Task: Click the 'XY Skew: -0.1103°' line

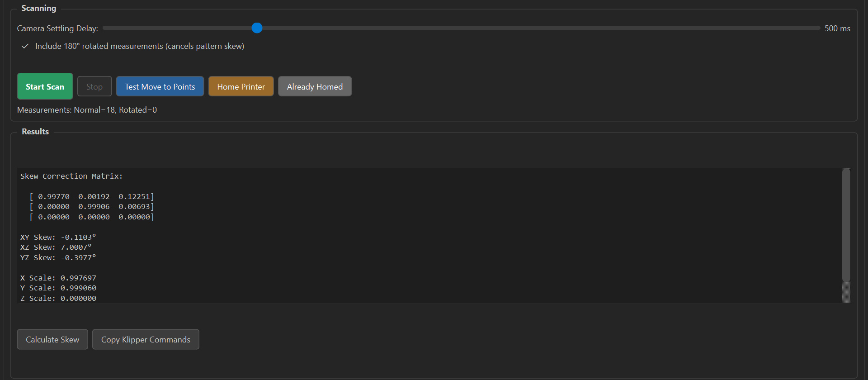Action: 58,237
